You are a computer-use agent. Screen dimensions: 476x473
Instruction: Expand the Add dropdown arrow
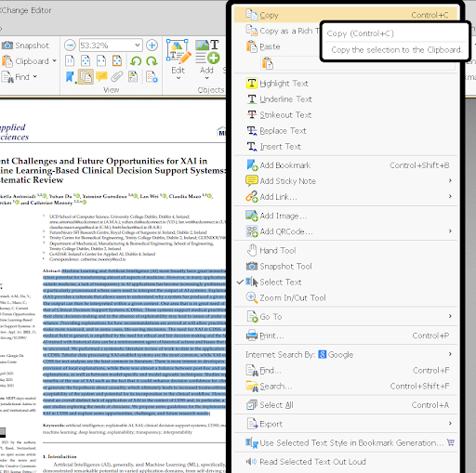point(207,78)
